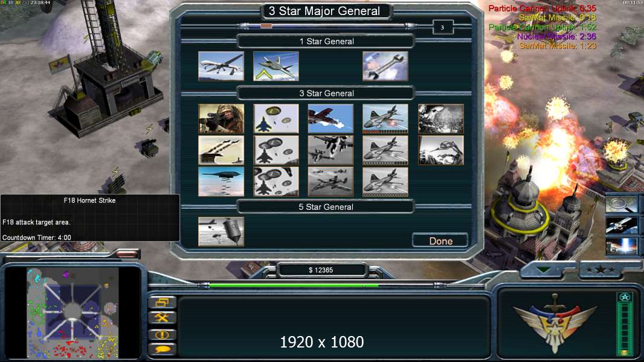Screen dimensions: 644x362
Task: Pick the fighter jet veterancy chevron power
Action: 276,66
